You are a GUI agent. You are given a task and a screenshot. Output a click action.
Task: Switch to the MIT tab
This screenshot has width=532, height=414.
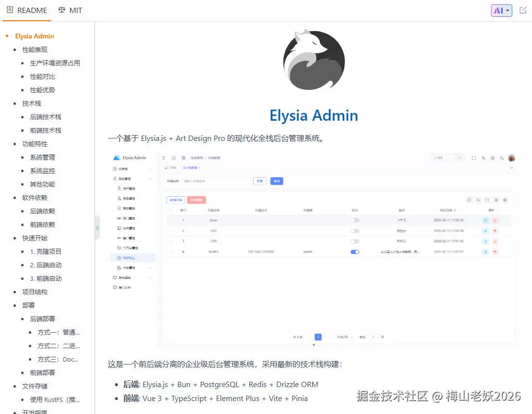[x=70, y=11]
